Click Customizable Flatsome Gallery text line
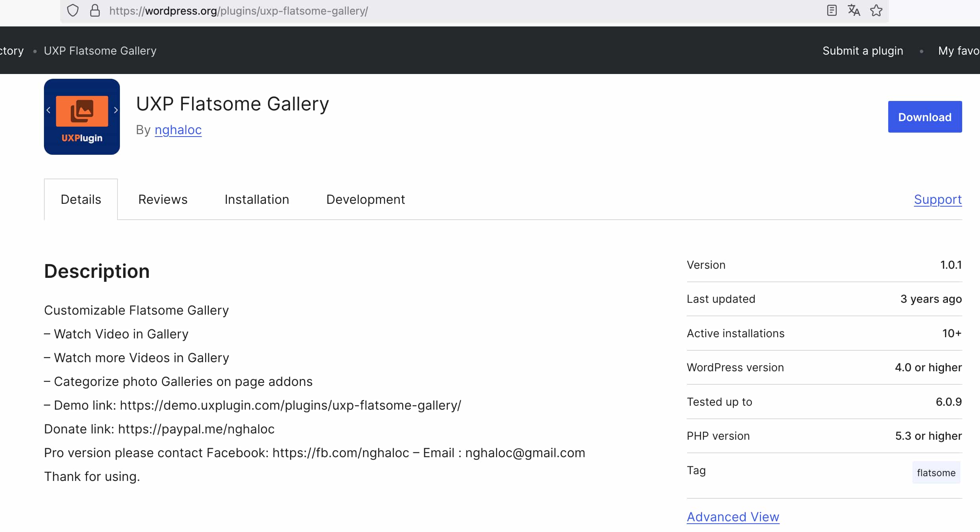This screenshot has width=980, height=532. pyautogui.click(x=137, y=310)
